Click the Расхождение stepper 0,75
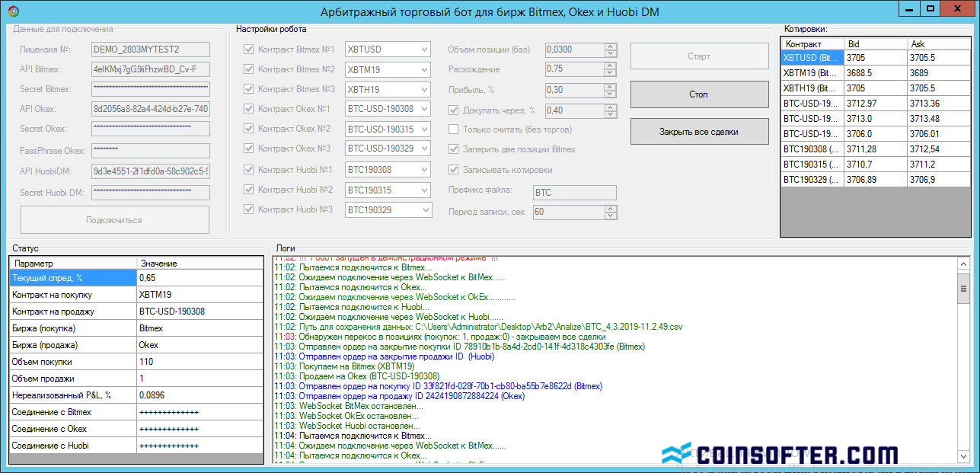The image size is (980, 473). (580, 69)
